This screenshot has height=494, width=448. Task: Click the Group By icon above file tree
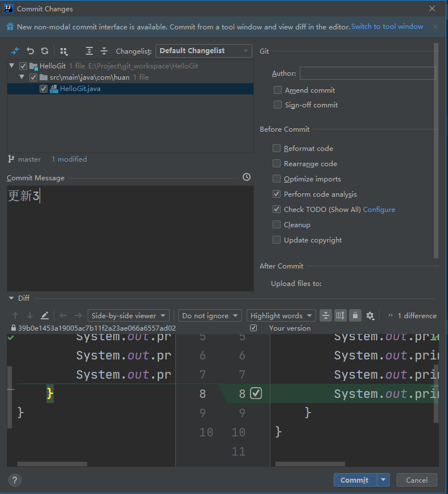64,51
